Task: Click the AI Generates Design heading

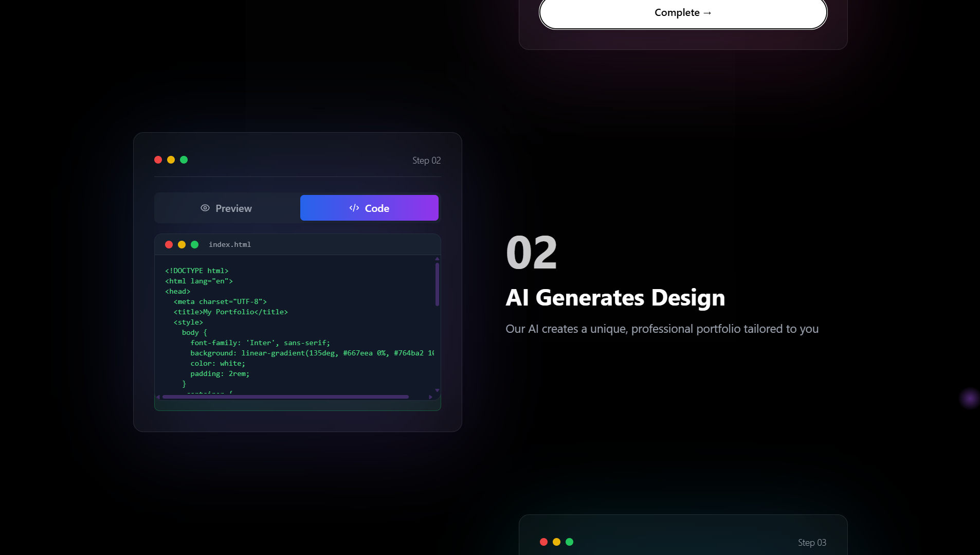Action: click(615, 297)
